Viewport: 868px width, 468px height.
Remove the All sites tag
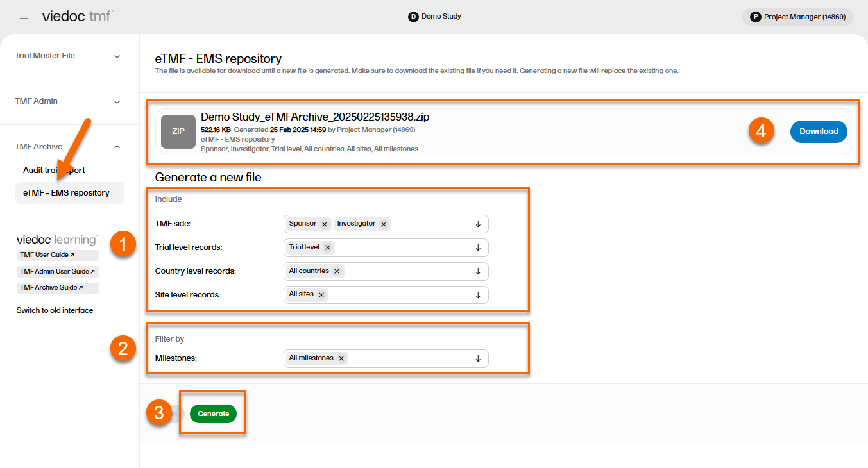(321, 295)
